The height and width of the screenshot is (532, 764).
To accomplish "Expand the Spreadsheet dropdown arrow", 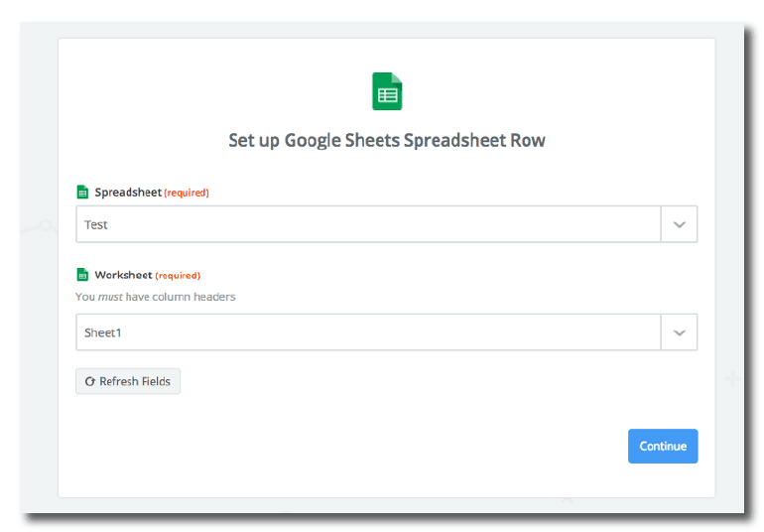I will pos(679,224).
